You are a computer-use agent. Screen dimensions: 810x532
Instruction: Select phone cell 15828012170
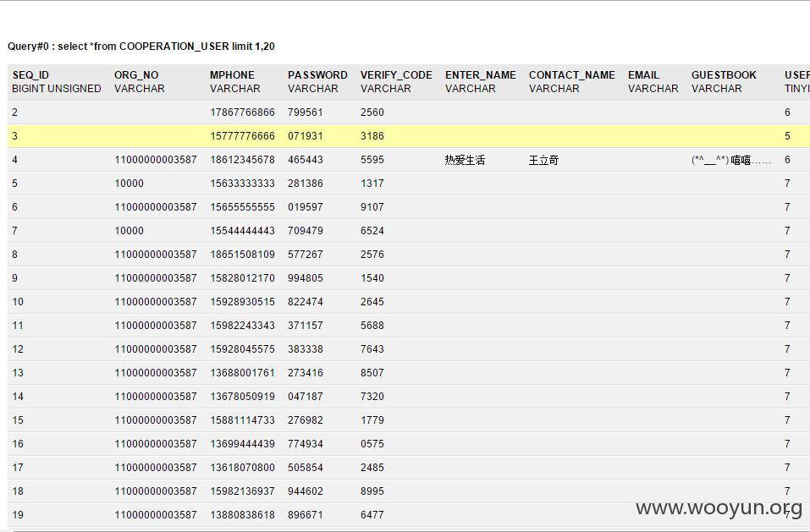click(x=242, y=278)
